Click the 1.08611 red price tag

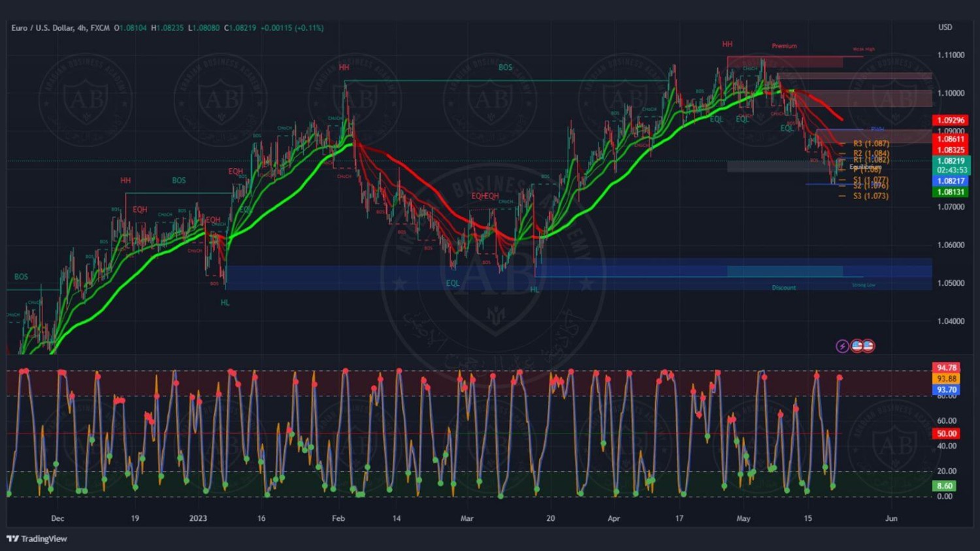pos(951,139)
